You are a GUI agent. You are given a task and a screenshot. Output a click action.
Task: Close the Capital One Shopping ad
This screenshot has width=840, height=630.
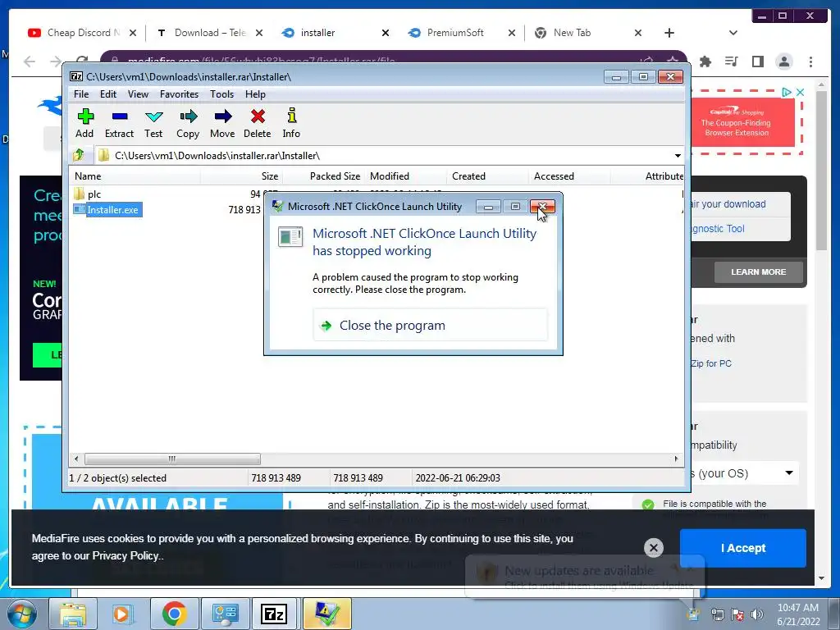[x=801, y=92]
